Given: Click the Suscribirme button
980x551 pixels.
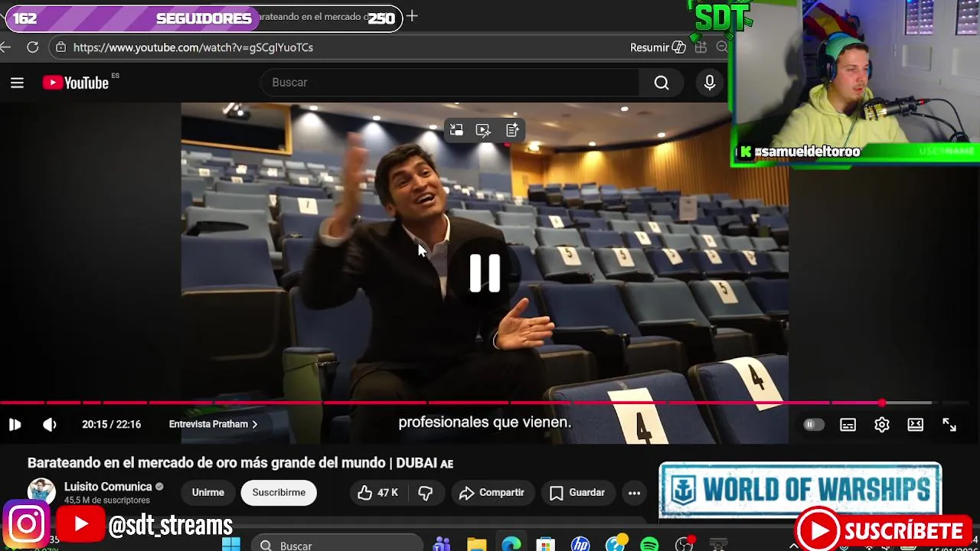Looking at the screenshot, I should click(x=279, y=493).
